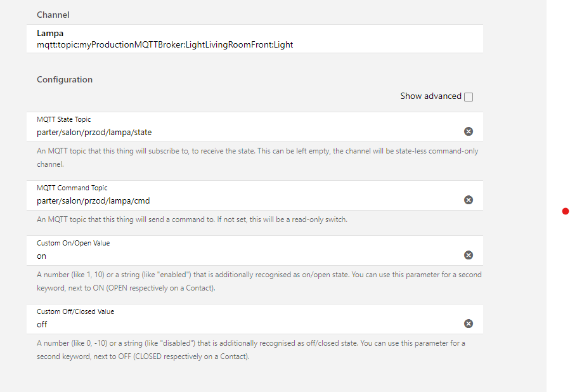
Task: Enable the Show advanced checkbox
Action: point(469,96)
